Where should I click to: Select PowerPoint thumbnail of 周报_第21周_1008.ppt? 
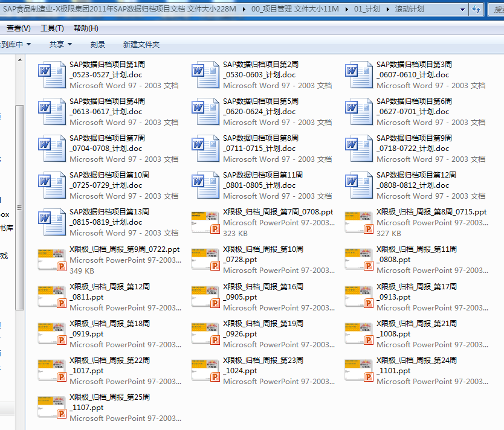[359, 333]
